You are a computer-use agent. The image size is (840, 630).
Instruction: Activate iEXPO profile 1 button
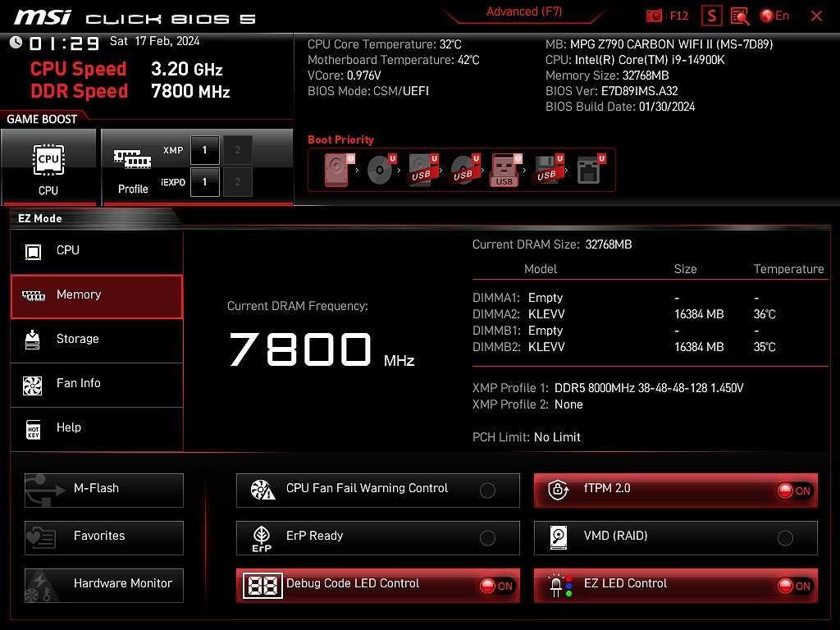pyautogui.click(x=204, y=182)
